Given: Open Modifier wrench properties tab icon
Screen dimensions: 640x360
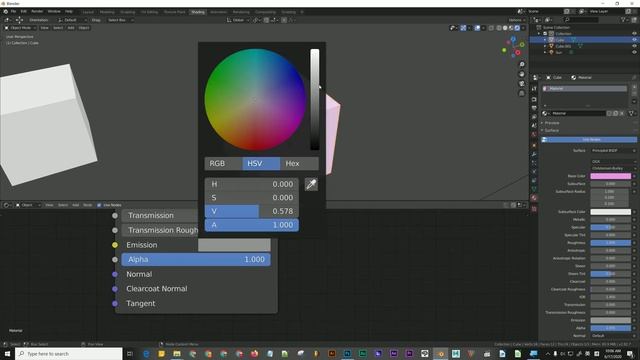Looking at the screenshot, I should [x=534, y=154].
